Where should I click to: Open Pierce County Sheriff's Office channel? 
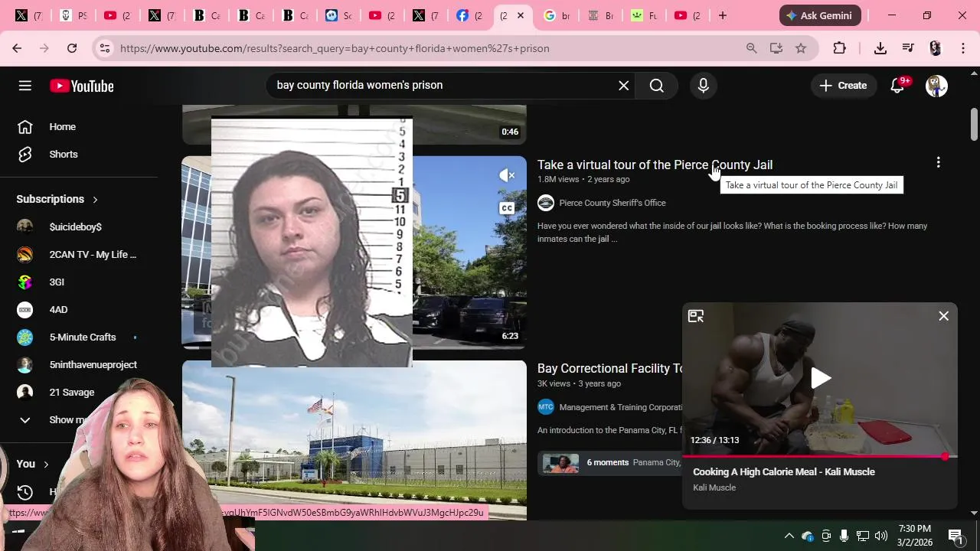612,203
